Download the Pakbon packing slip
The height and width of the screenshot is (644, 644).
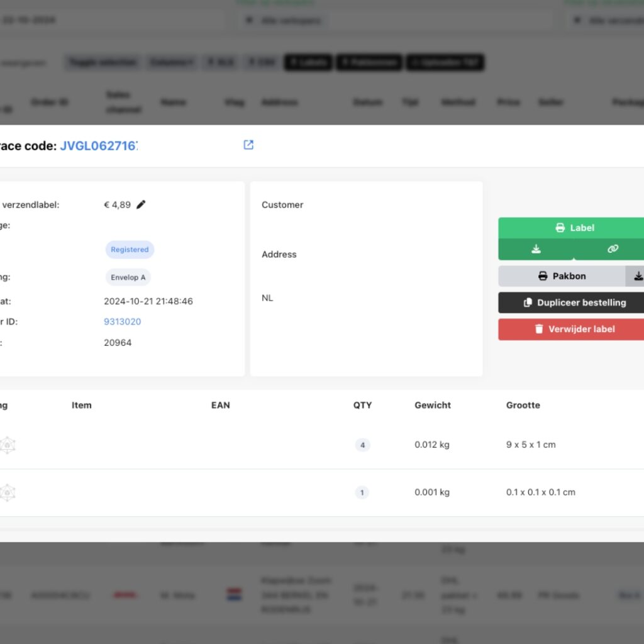(636, 276)
